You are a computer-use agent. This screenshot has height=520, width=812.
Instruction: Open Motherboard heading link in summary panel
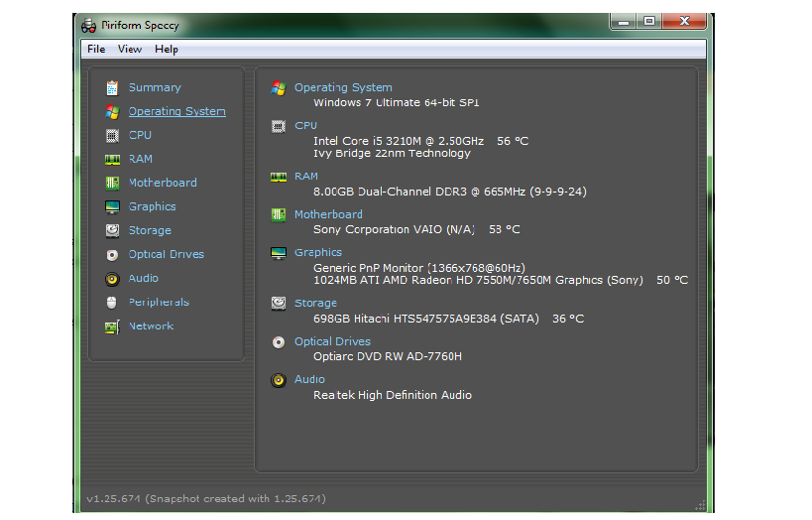(x=328, y=214)
